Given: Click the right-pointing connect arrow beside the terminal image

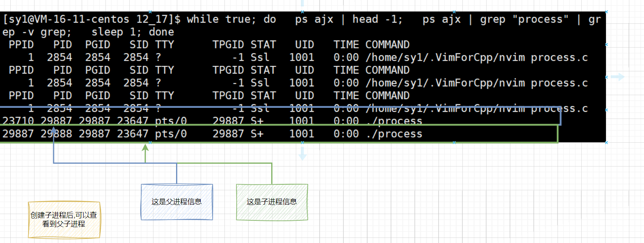Looking at the screenshot, I should click(x=618, y=77).
